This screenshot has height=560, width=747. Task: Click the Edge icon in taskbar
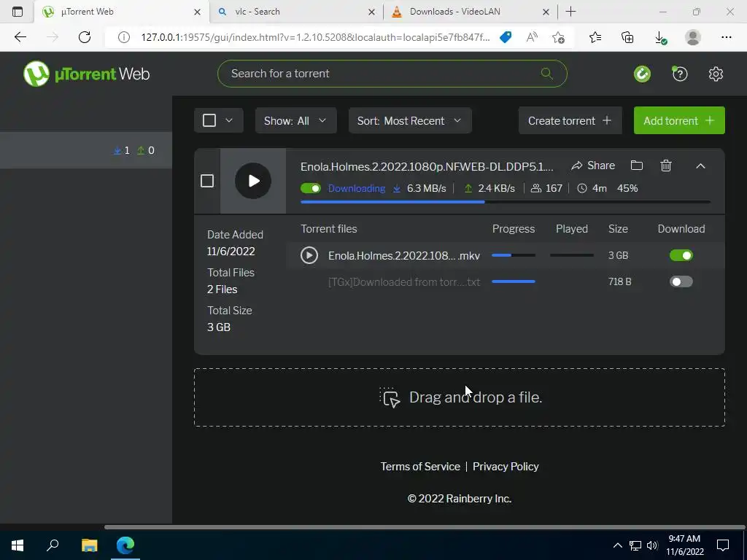pos(125,545)
